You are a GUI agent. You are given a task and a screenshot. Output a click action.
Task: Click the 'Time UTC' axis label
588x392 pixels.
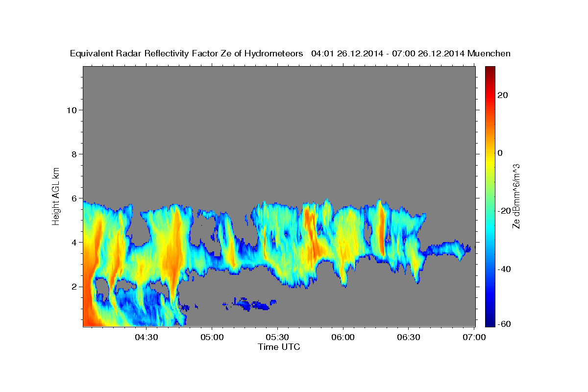coord(279,347)
